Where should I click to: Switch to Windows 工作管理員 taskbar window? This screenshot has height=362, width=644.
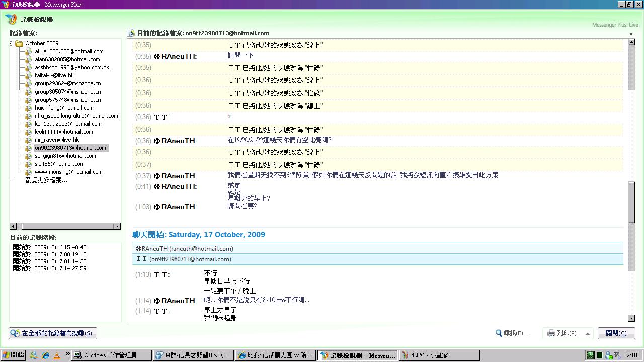tap(112, 355)
